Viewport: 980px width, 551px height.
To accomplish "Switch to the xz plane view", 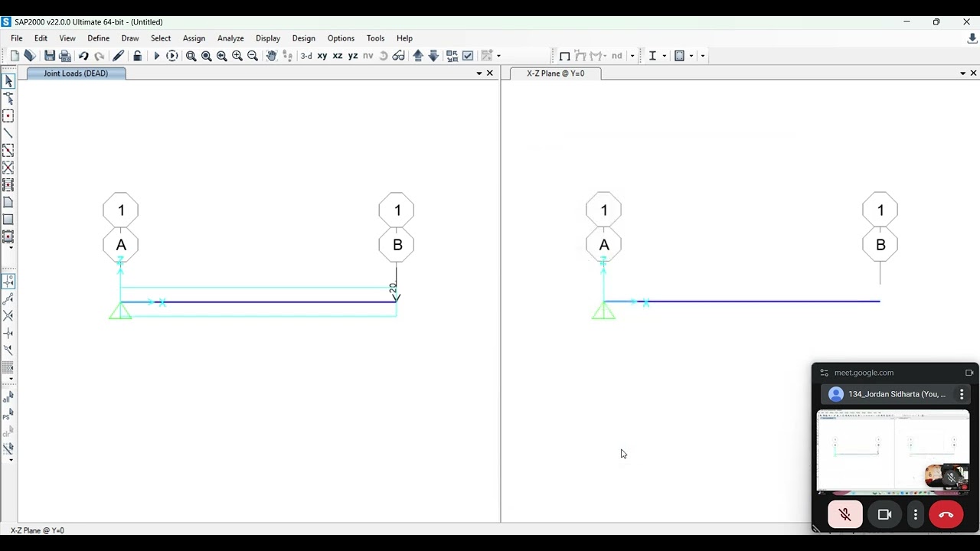I will coord(338,56).
